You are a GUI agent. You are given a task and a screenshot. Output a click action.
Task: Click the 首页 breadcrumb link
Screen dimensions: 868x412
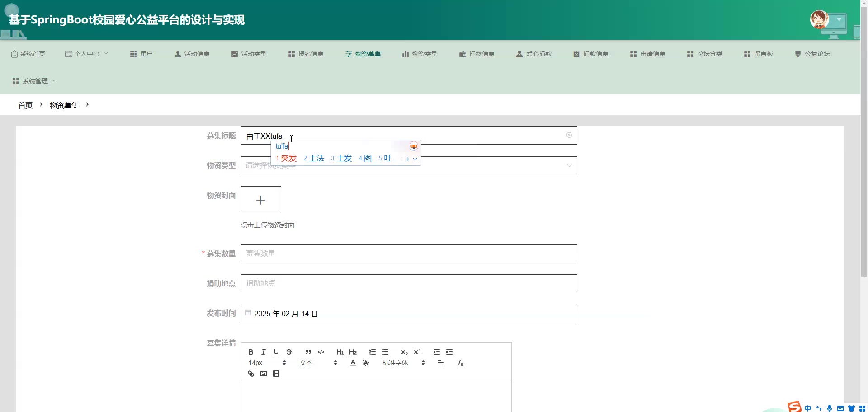[x=25, y=105]
